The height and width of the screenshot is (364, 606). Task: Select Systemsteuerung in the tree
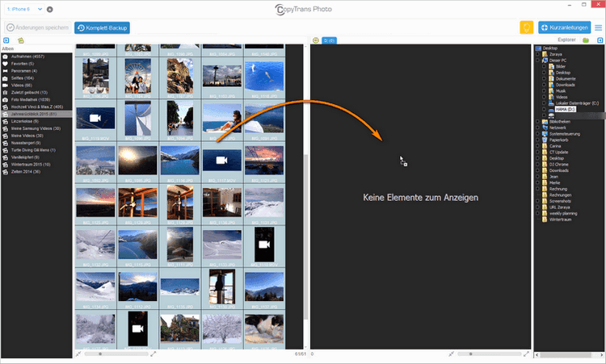(564, 134)
